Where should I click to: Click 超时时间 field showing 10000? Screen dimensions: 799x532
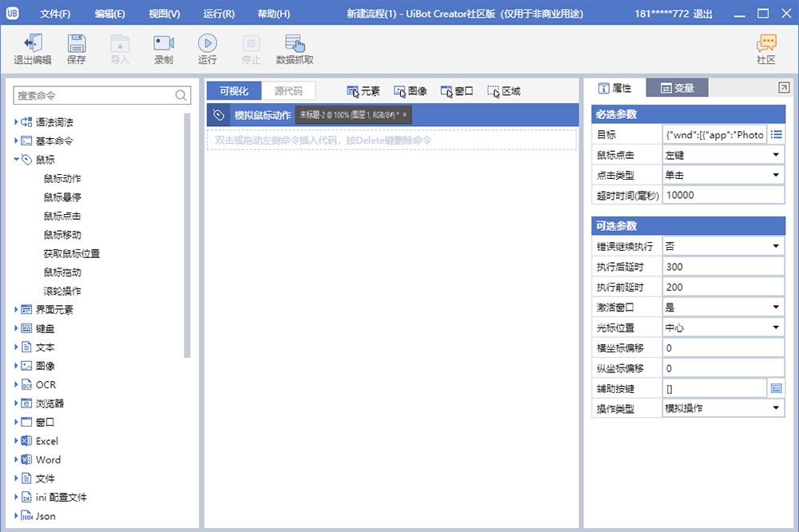pyautogui.click(x=723, y=195)
